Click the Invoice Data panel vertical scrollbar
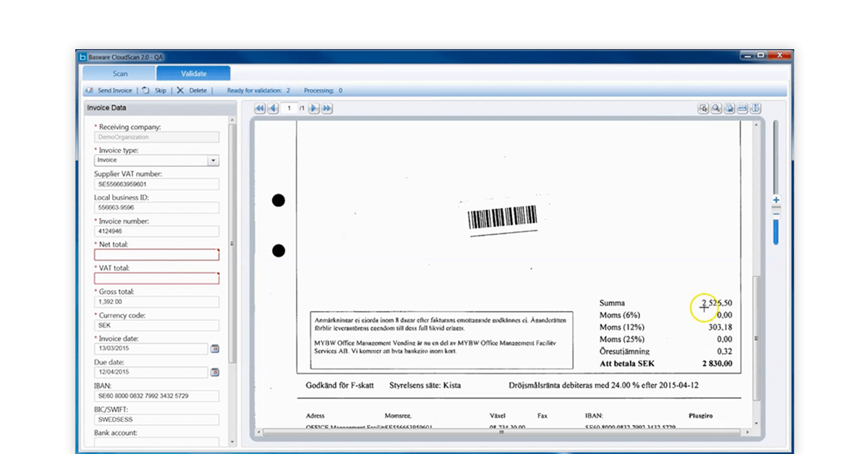The image size is (868, 454). (x=232, y=244)
